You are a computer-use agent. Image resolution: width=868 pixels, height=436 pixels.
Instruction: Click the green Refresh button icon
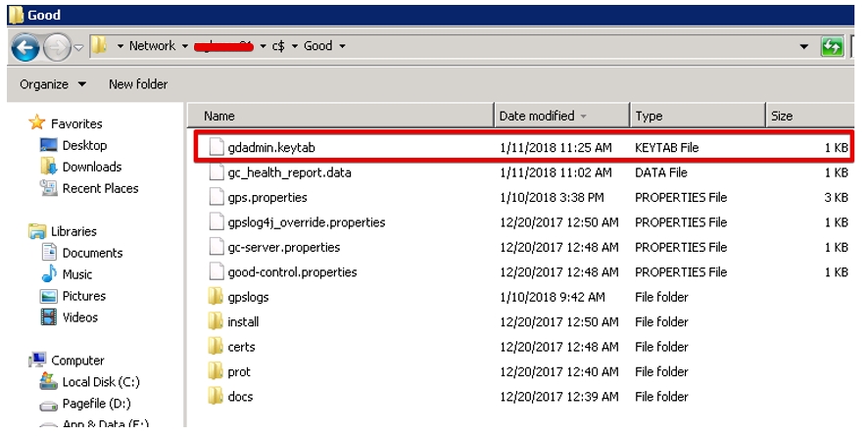(832, 46)
